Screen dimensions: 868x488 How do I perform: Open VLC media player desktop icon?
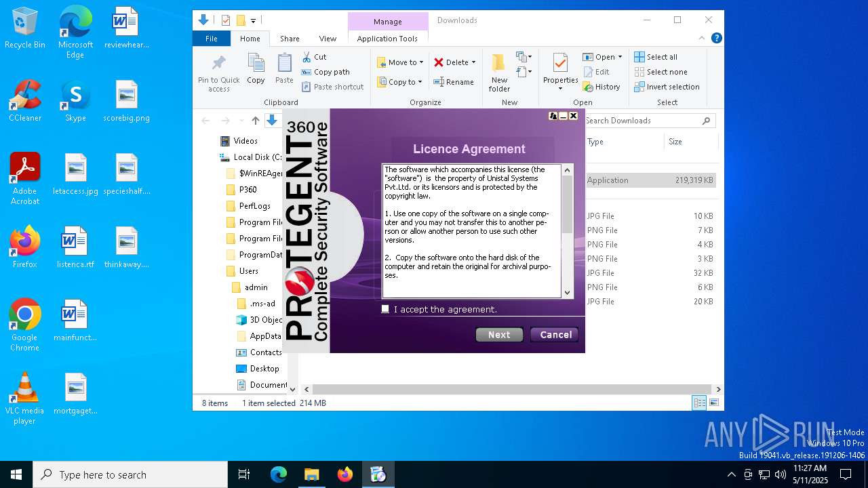coord(24,399)
